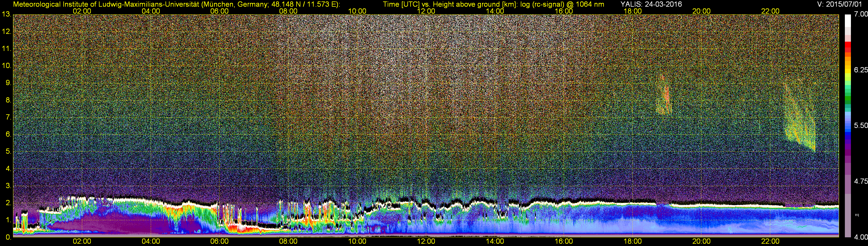The height and width of the screenshot is (246, 868).
Task: Click the 20:00 label on the top time axis
Action: (701, 11)
